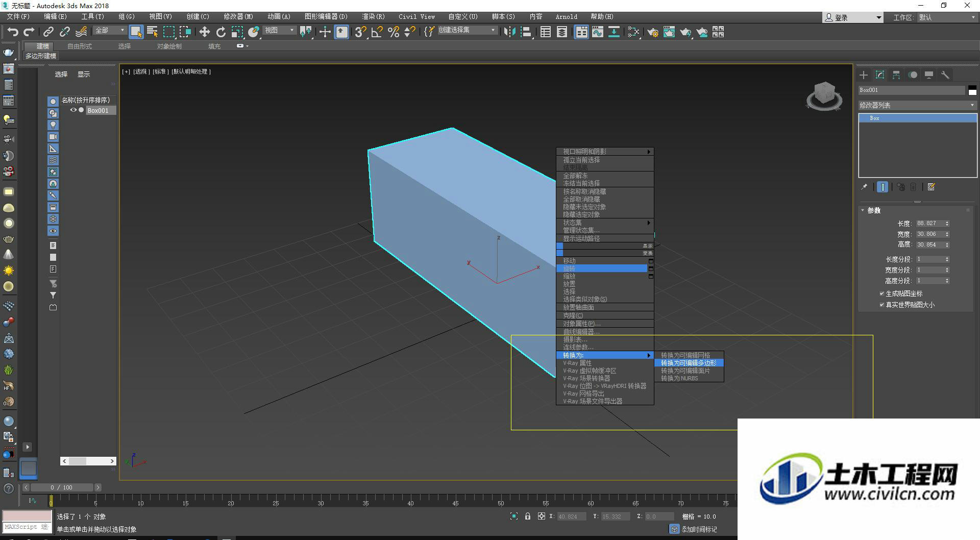Click the Isolate Selection toggle icon

514,517
